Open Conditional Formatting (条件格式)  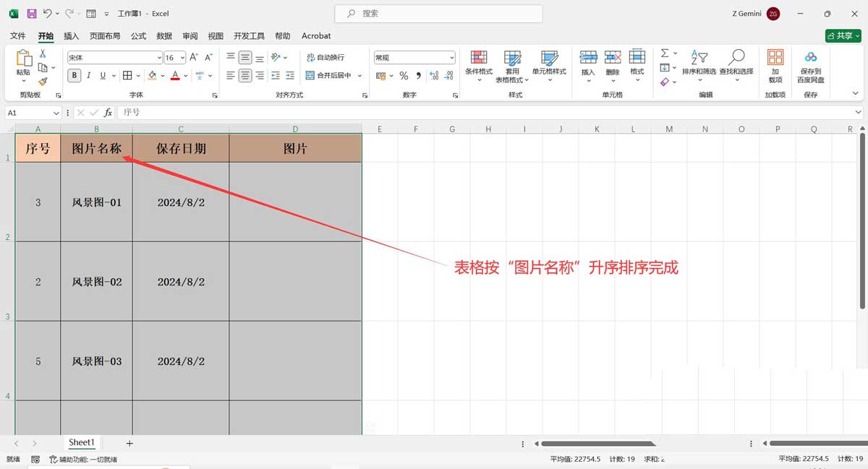478,66
